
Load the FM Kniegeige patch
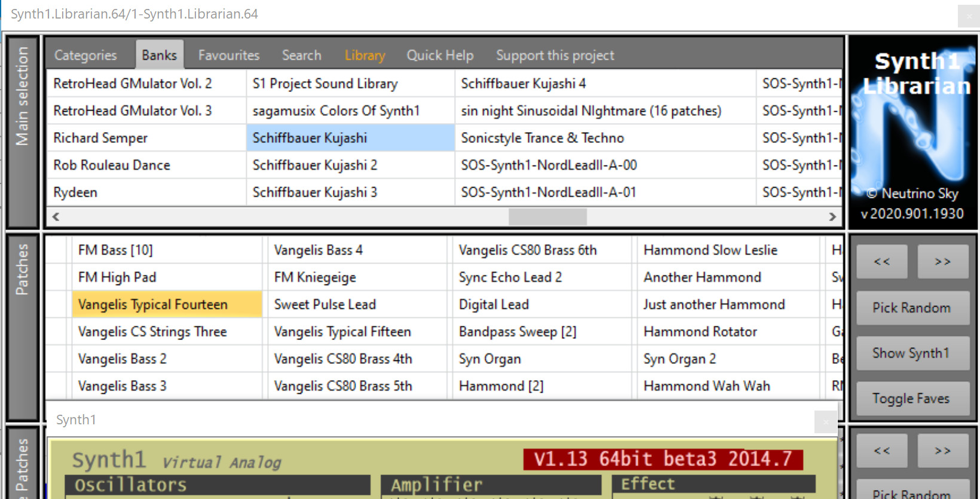357,278
